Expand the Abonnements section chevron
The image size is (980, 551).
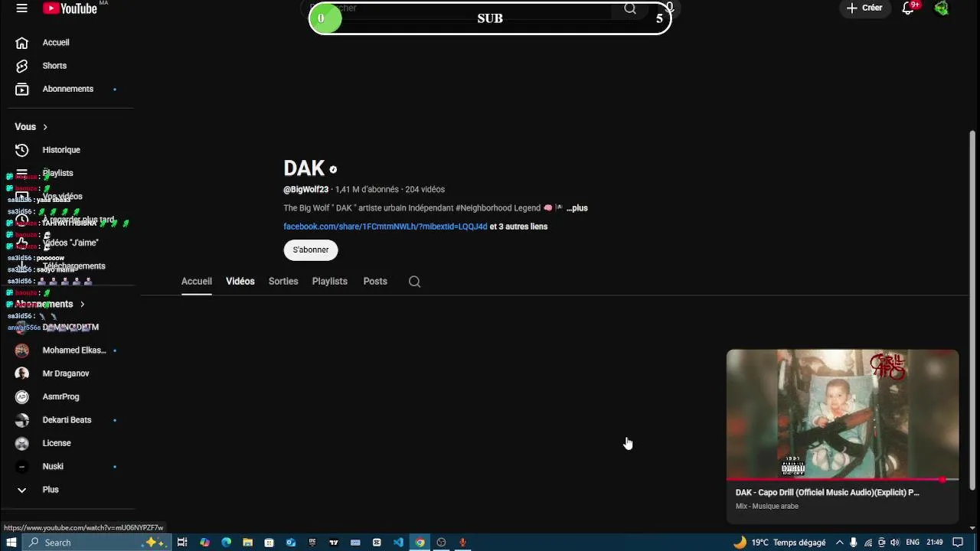click(x=82, y=305)
